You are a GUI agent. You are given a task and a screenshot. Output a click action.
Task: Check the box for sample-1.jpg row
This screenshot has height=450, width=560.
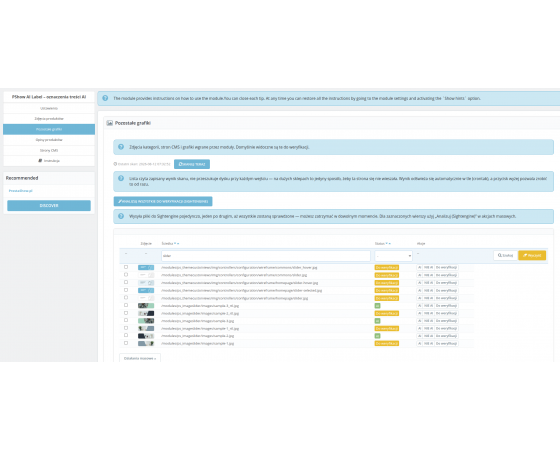coord(126,343)
